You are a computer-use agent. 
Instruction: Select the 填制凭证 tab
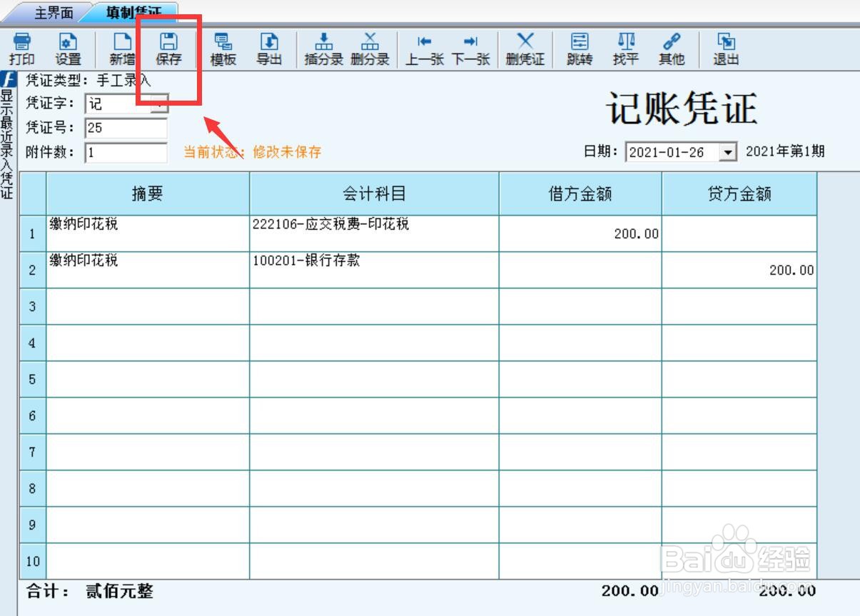click(x=128, y=12)
